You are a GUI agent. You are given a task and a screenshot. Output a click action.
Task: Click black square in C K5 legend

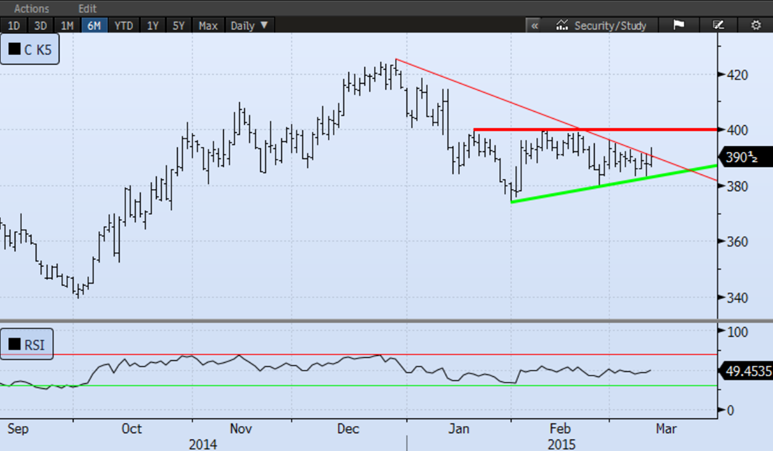click(x=15, y=48)
